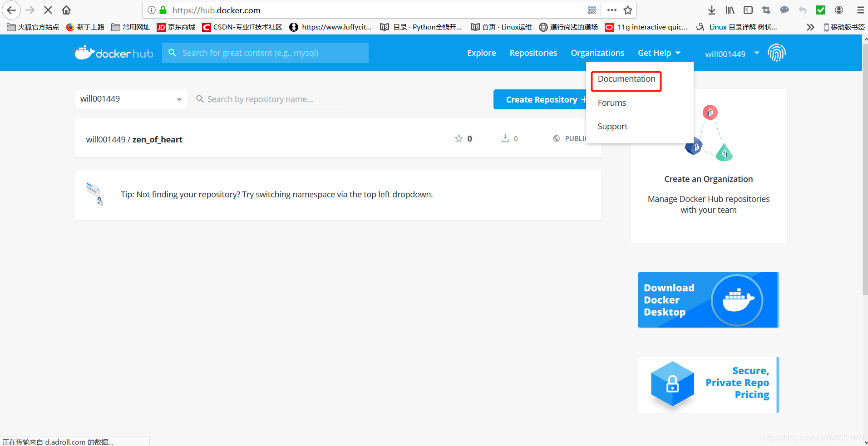Go back with browser back arrow
868x446 pixels.
pos(11,10)
